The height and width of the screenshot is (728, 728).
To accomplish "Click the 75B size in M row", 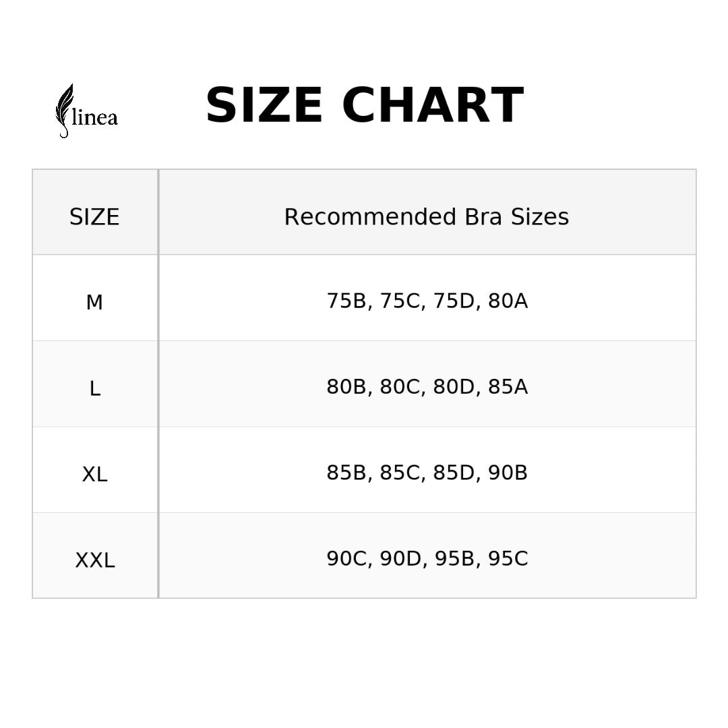I will [346, 301].
